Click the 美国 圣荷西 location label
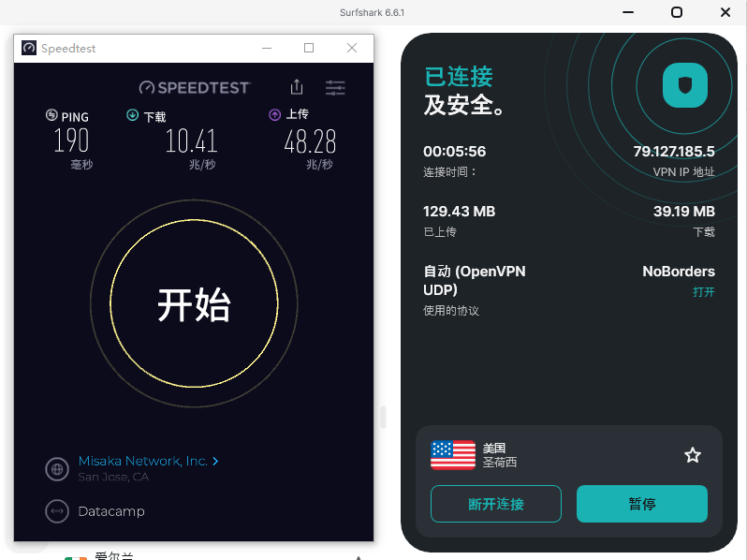 click(x=499, y=455)
